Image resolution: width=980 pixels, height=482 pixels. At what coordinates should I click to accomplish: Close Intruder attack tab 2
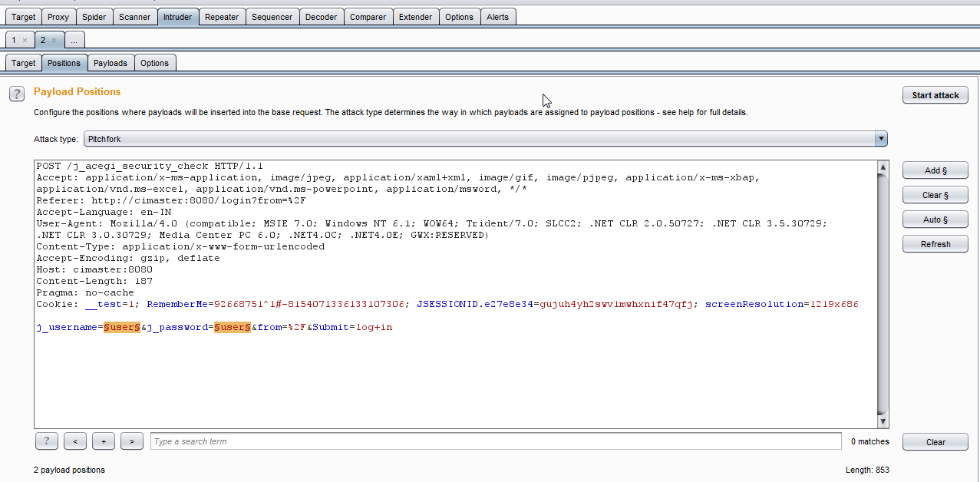coord(54,40)
